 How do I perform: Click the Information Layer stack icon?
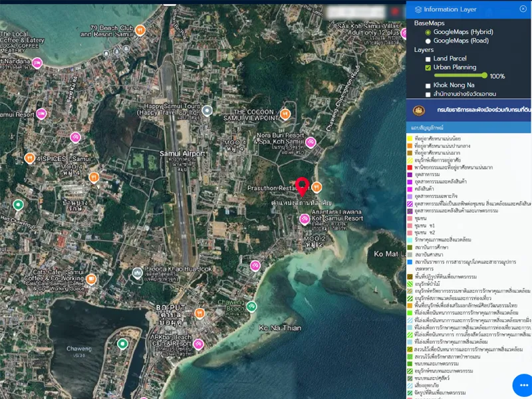(418, 9)
